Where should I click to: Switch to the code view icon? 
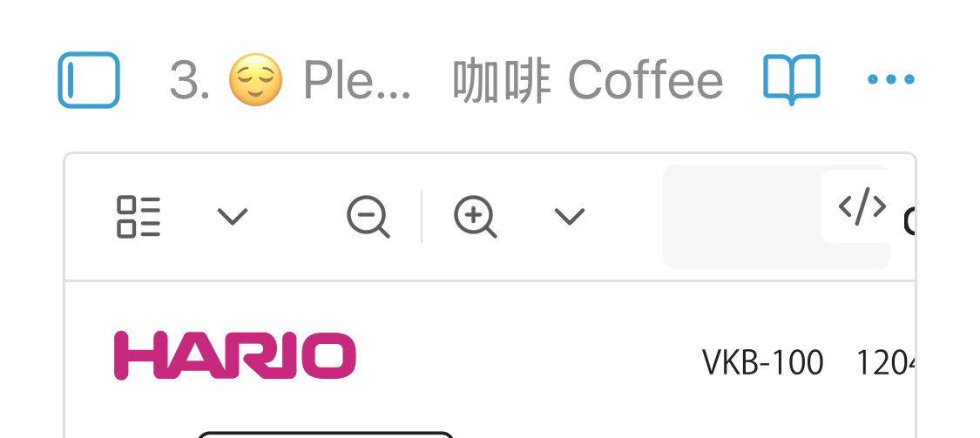click(862, 207)
